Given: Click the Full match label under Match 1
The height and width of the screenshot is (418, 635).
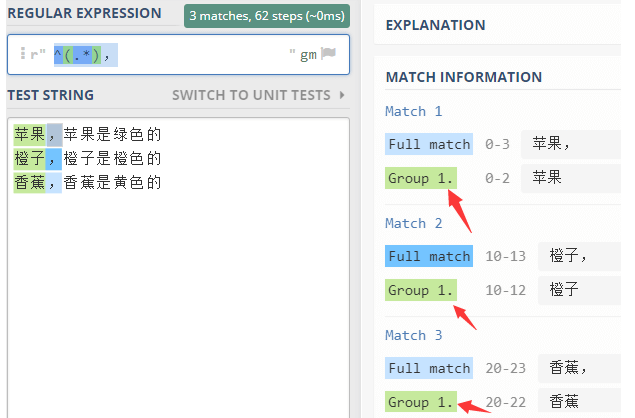Looking at the screenshot, I should click(x=428, y=144).
